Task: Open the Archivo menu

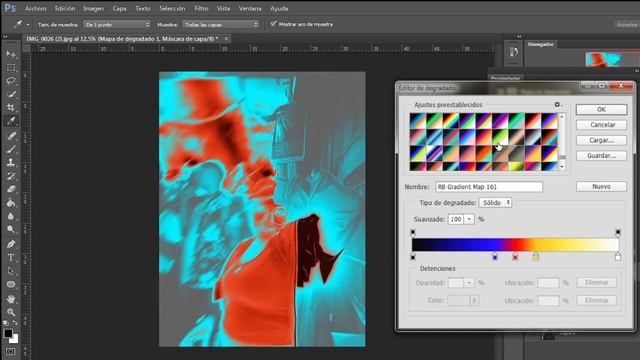Action: click(x=36, y=8)
